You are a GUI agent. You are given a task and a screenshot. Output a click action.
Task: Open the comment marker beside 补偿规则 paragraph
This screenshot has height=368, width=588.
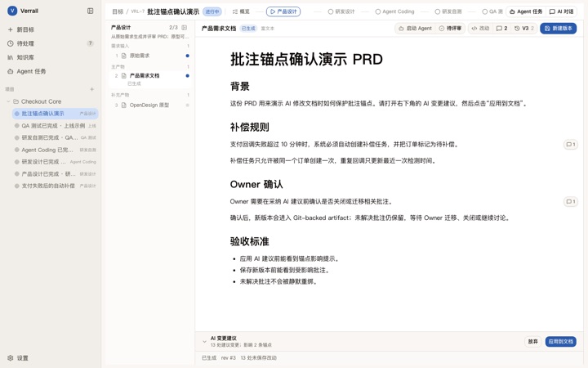click(x=570, y=144)
